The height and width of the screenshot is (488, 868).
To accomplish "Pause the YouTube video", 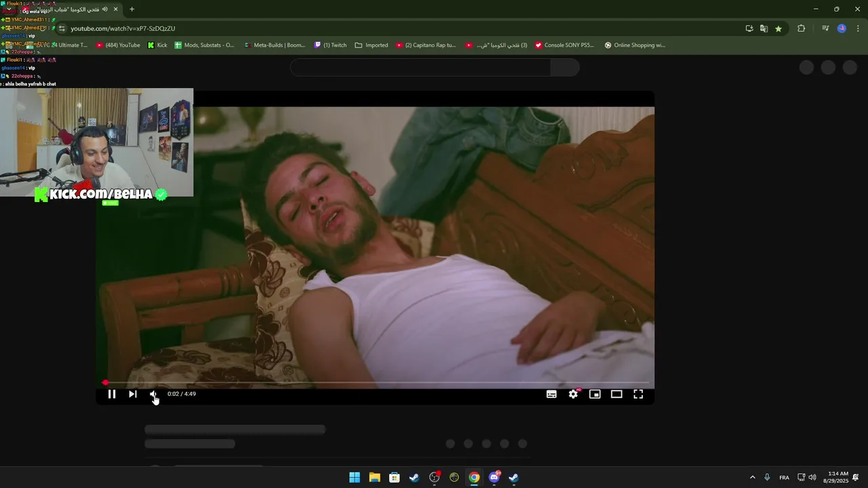I will [x=112, y=394].
